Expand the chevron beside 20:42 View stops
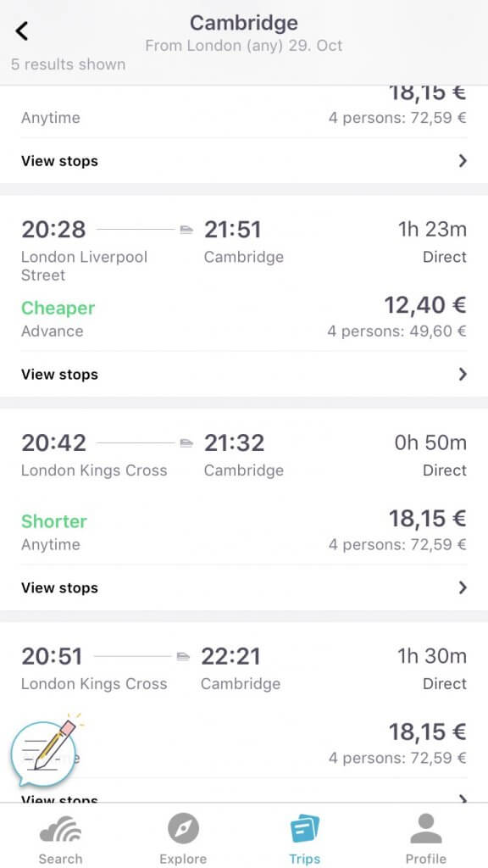The image size is (488, 868). (463, 587)
